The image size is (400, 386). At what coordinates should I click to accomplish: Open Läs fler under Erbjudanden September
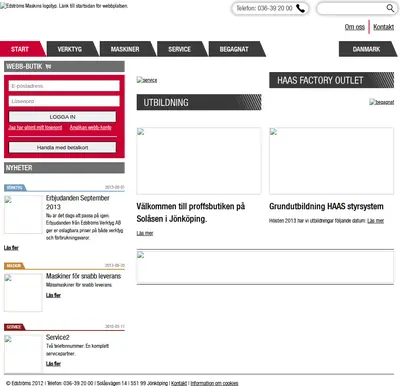coord(11,248)
